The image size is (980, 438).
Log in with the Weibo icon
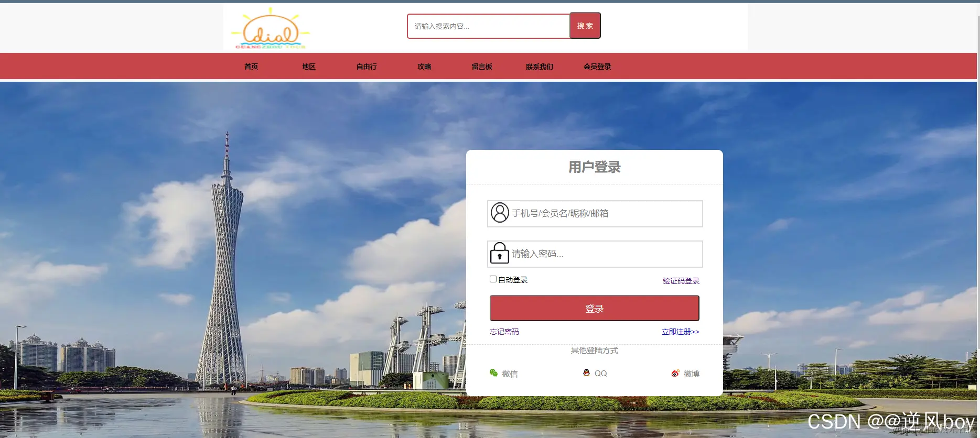click(675, 373)
